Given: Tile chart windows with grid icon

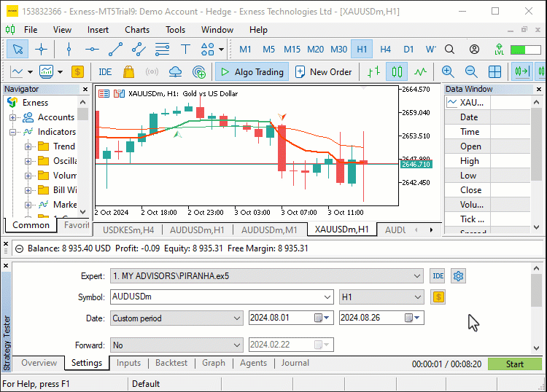Looking at the screenshot, I should click(494, 72).
